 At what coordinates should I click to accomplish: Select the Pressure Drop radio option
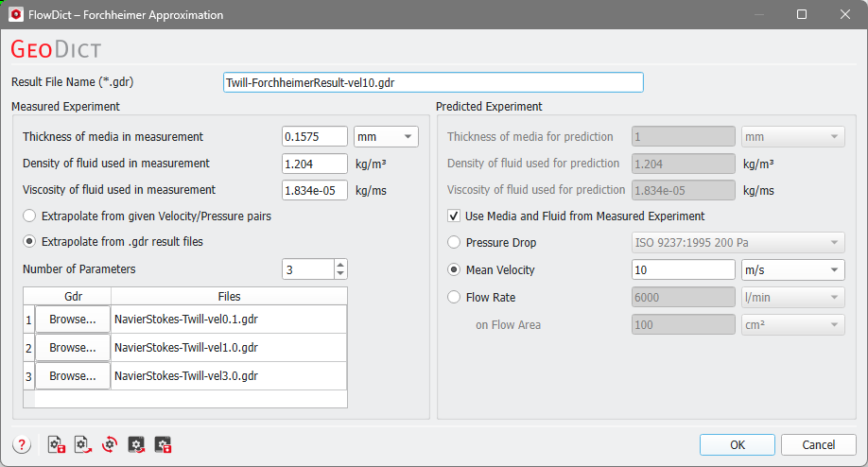pyautogui.click(x=492, y=242)
